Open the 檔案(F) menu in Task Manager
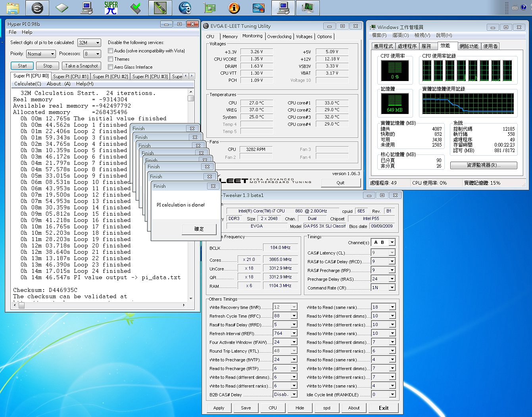Screen dimensions: 532x417 tap(379, 35)
